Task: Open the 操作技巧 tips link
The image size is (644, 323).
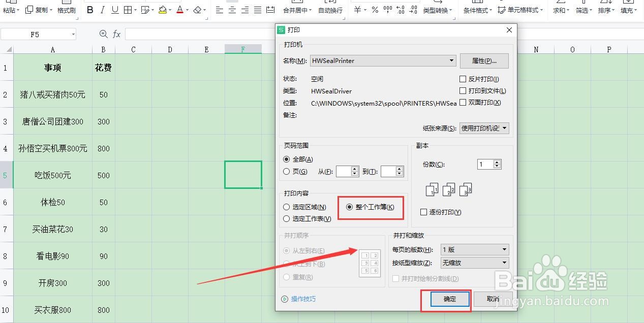Action: point(303,299)
